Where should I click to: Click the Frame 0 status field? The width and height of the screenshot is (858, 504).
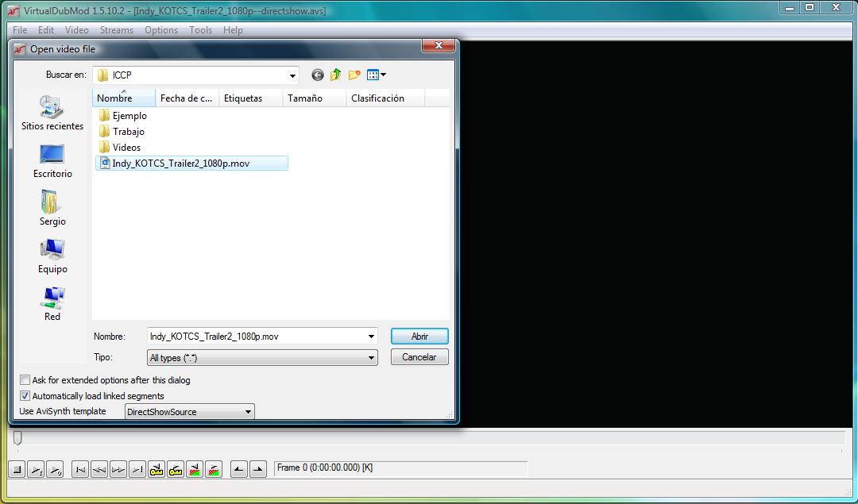click(x=400, y=468)
